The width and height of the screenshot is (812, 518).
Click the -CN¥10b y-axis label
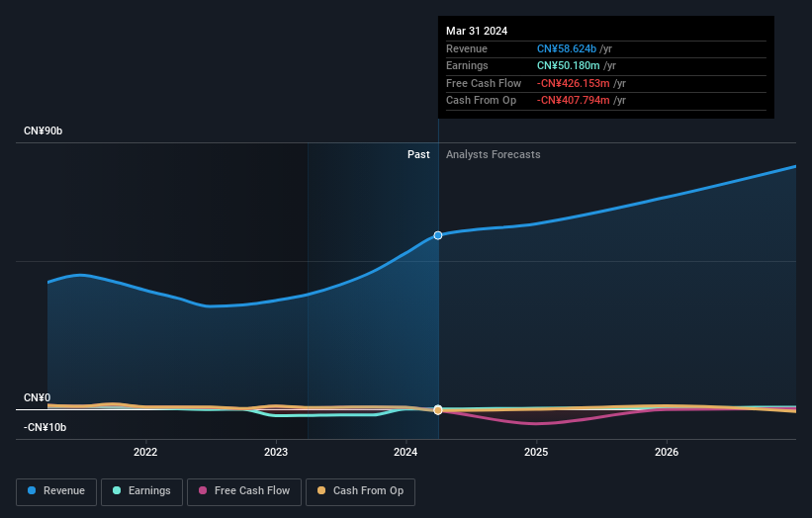pyautogui.click(x=45, y=427)
